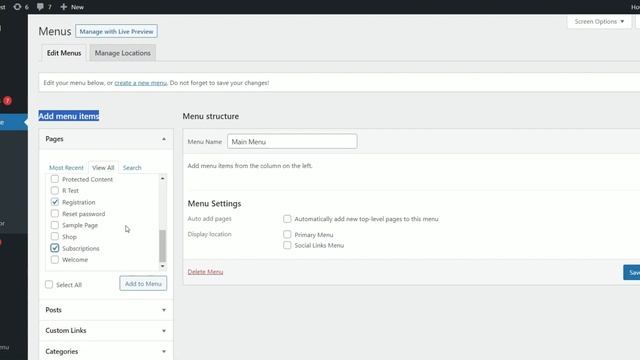Enable automatically add new top-level pages
The height and width of the screenshot is (360, 640).
click(x=287, y=219)
